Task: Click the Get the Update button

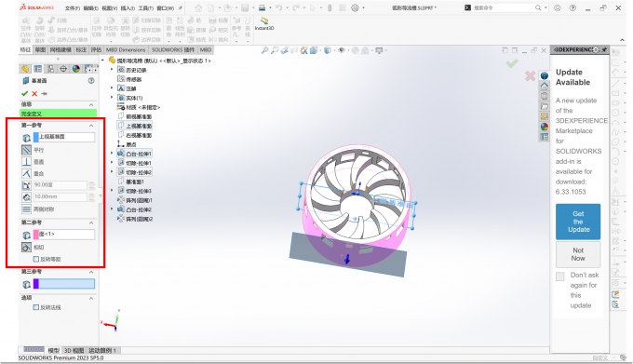Action: point(578,222)
